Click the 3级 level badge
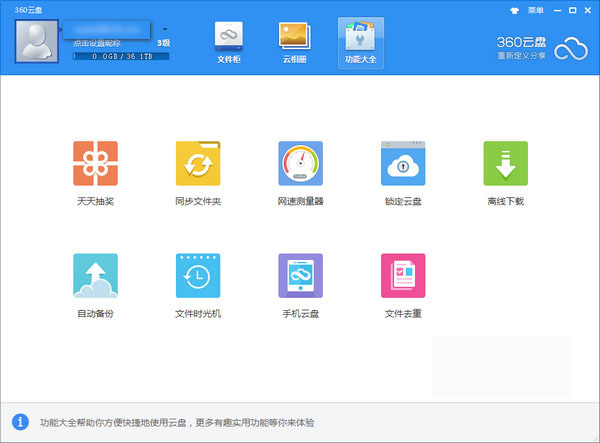Viewport: 600px width, 443px height. 163,43
